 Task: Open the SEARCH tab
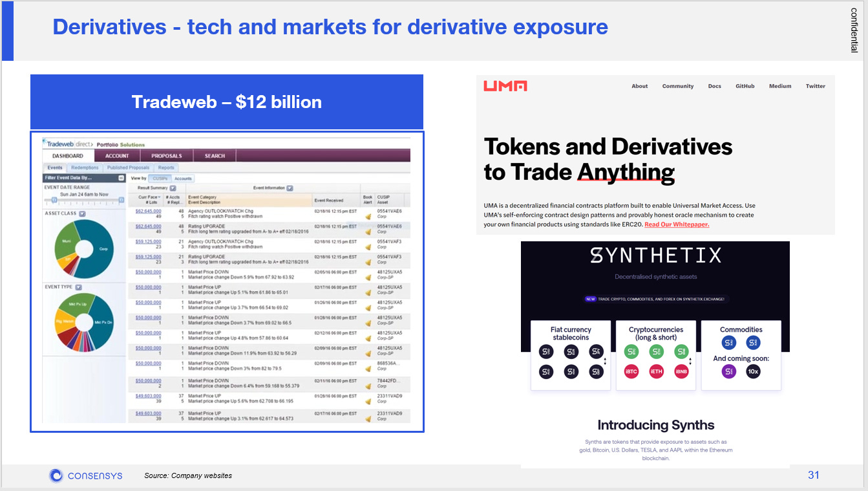[x=215, y=156]
